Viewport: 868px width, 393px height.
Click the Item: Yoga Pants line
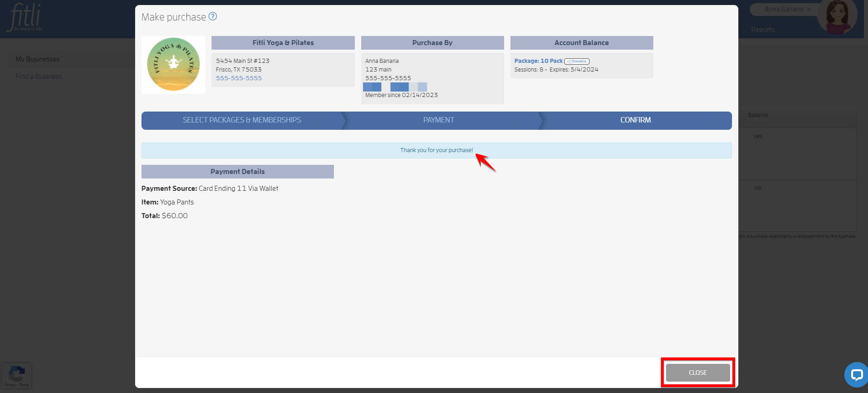[167, 202]
